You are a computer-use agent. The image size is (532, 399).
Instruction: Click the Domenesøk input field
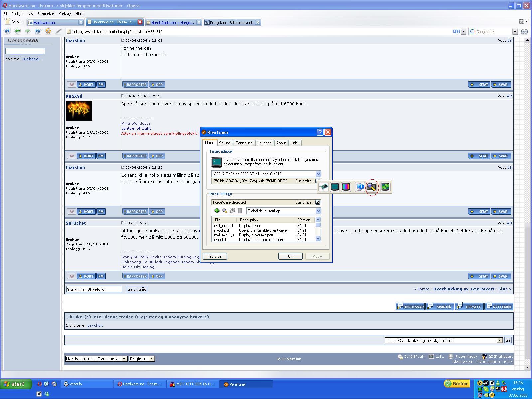25,51
